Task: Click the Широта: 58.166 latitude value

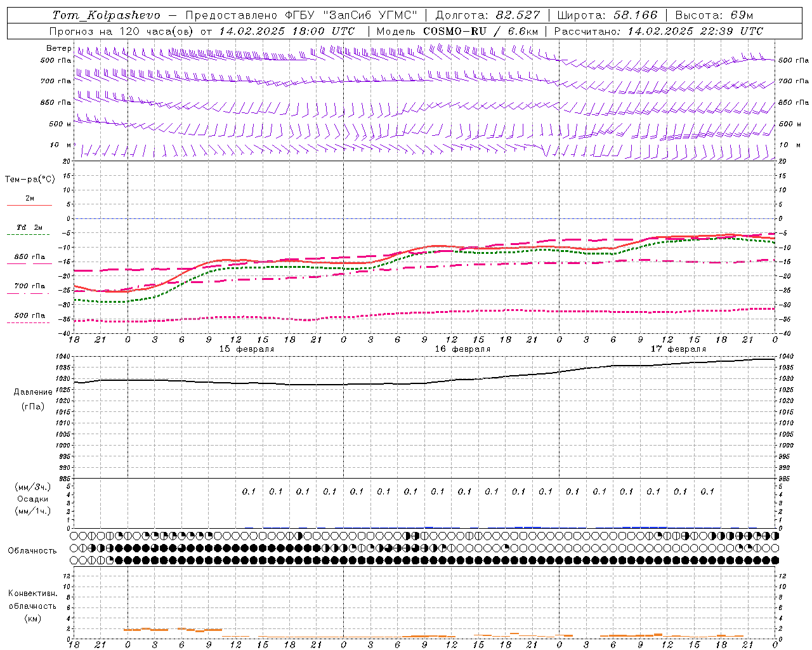Action: click(608, 15)
